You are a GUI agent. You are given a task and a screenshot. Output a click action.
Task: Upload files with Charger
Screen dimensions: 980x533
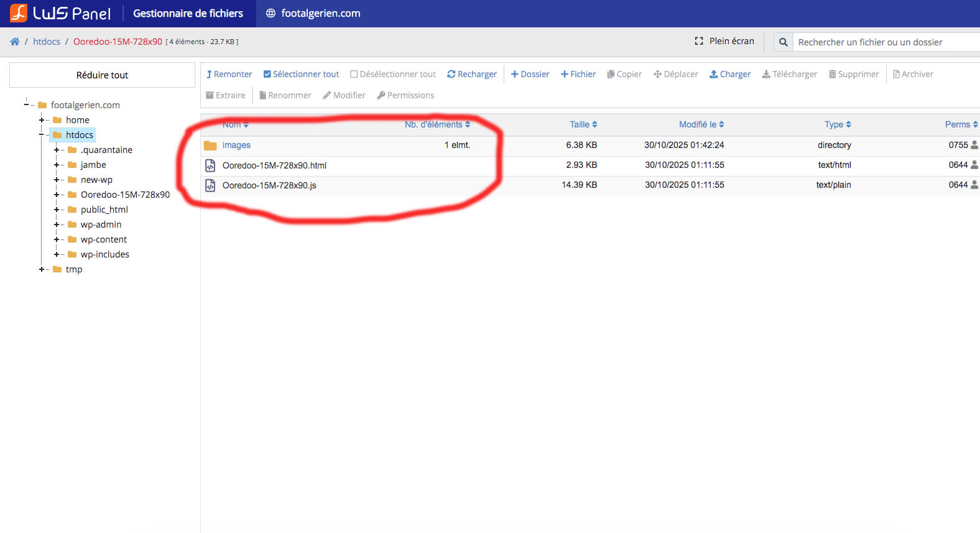coord(730,74)
